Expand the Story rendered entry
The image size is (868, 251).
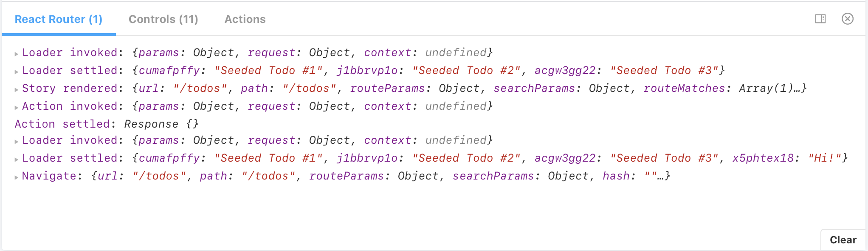point(17,89)
